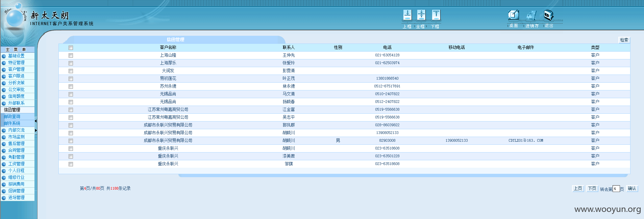
Task: Click contact name 漆美君
Action: tap(289, 156)
